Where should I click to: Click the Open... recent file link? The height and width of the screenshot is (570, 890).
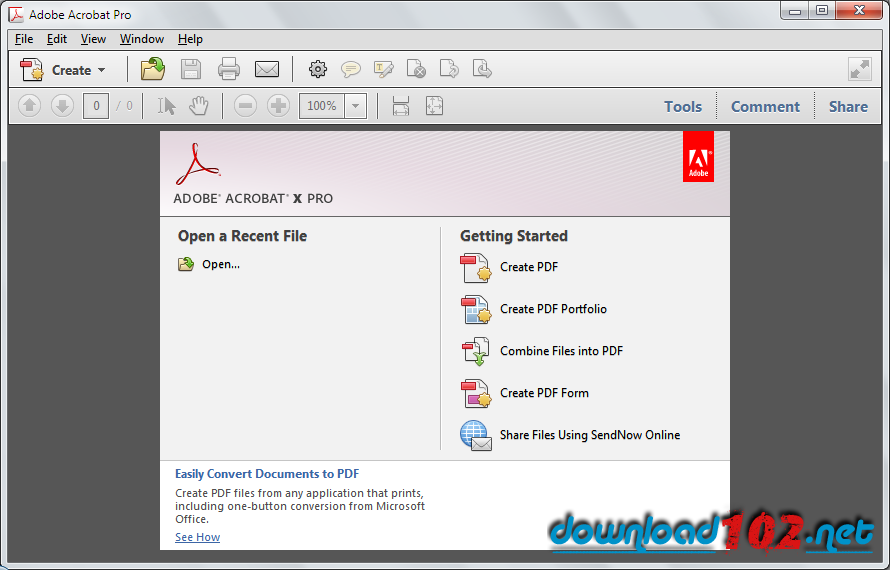tap(221, 264)
